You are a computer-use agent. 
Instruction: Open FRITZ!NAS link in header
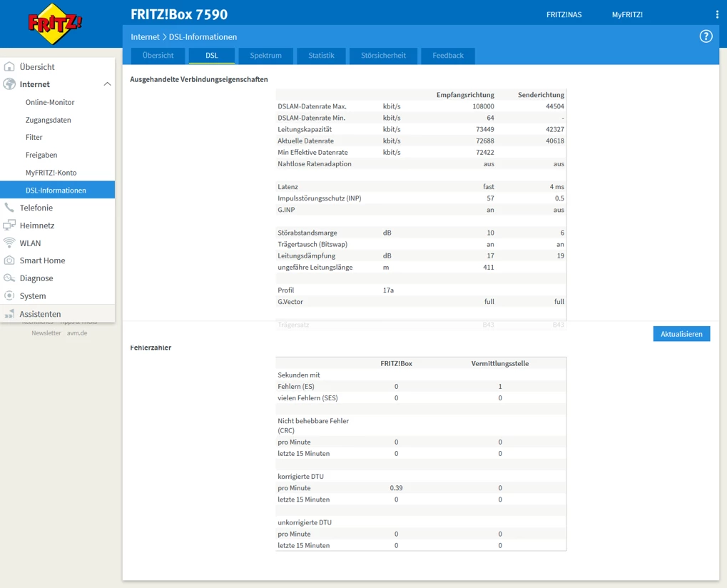click(564, 14)
